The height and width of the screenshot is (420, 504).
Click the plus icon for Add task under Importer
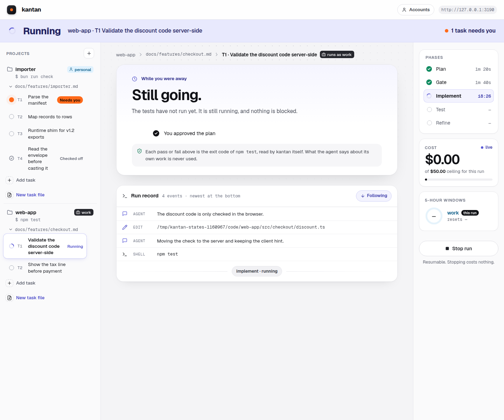[9, 180]
